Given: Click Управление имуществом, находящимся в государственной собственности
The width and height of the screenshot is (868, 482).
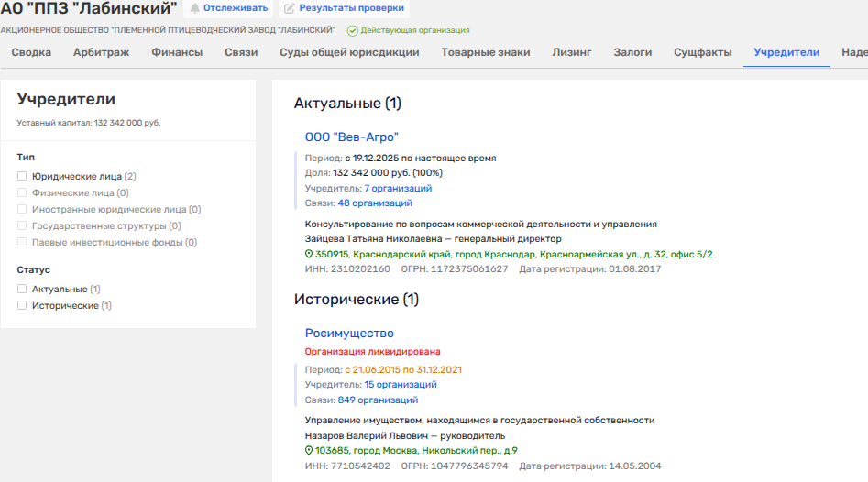Looking at the screenshot, I should coord(480,421).
